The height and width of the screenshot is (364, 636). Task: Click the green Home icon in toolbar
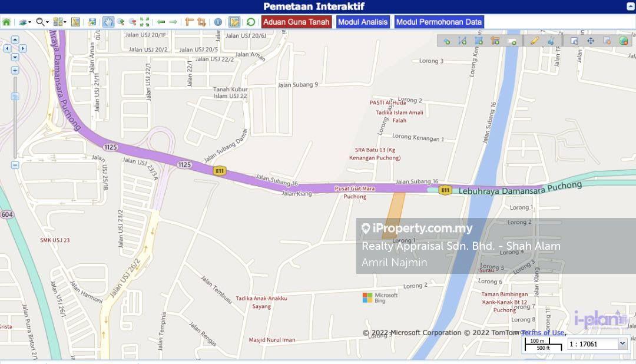coord(6,22)
